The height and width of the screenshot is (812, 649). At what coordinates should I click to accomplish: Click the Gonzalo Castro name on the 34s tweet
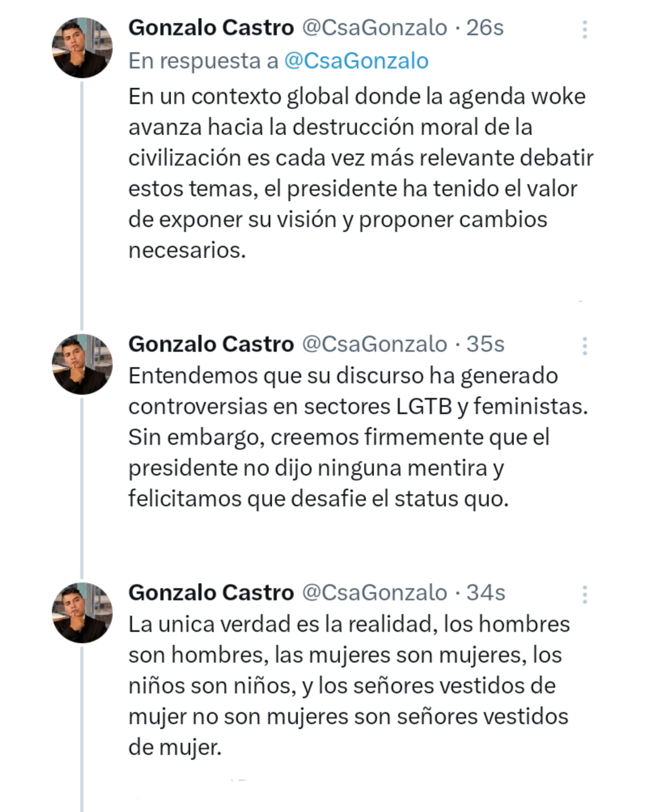(x=211, y=593)
